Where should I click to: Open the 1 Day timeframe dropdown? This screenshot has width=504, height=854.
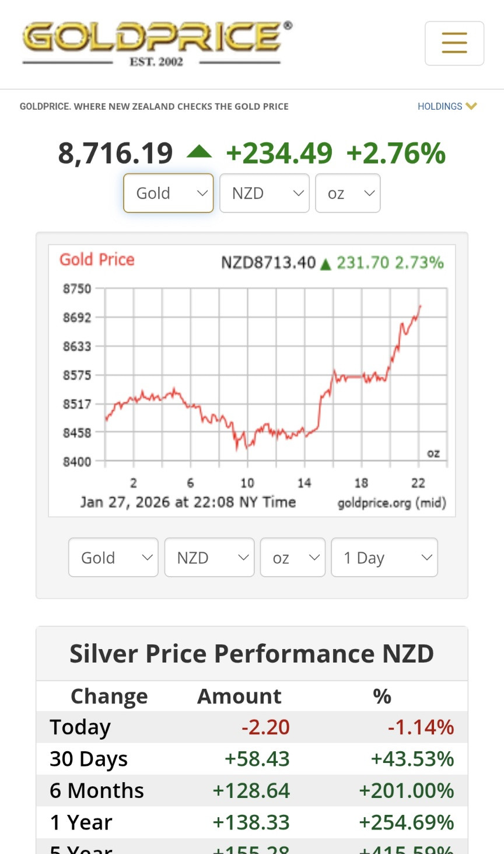(384, 557)
